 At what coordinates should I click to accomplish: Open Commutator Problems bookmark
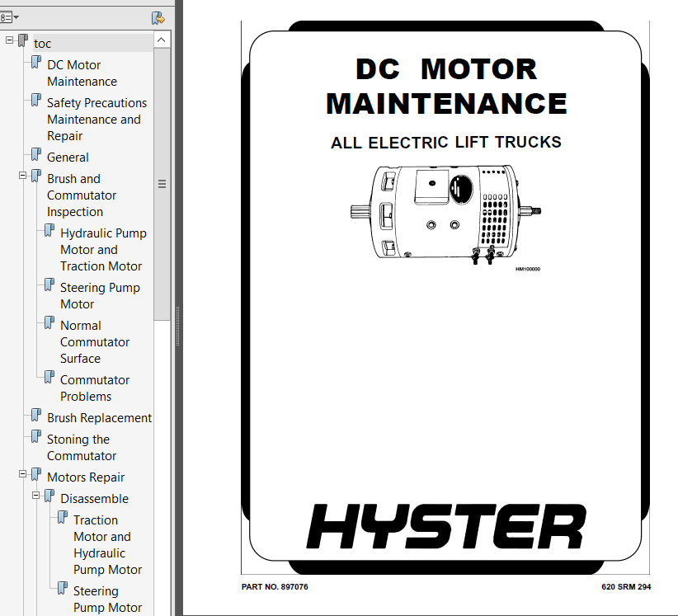pos(95,388)
